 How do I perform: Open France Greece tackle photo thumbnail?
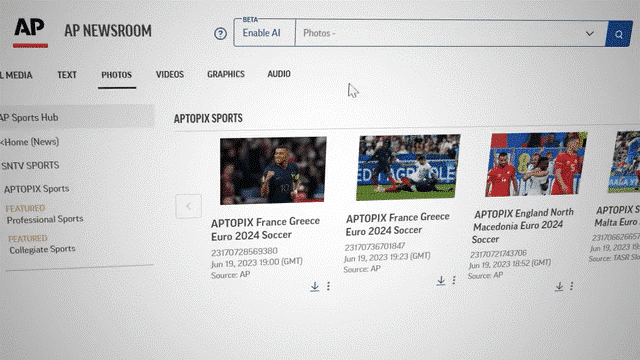[407, 167]
